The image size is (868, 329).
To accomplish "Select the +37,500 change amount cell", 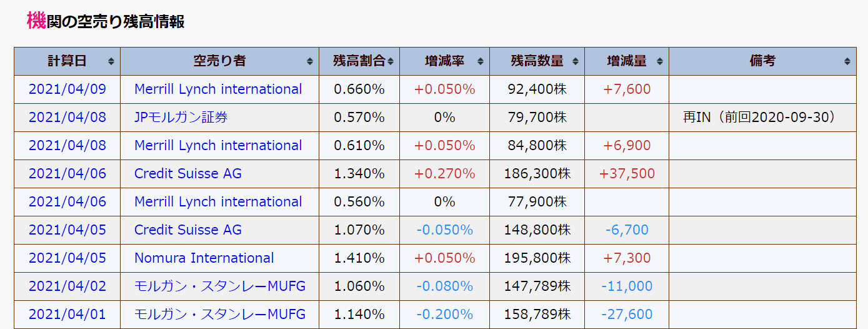I will tap(627, 173).
